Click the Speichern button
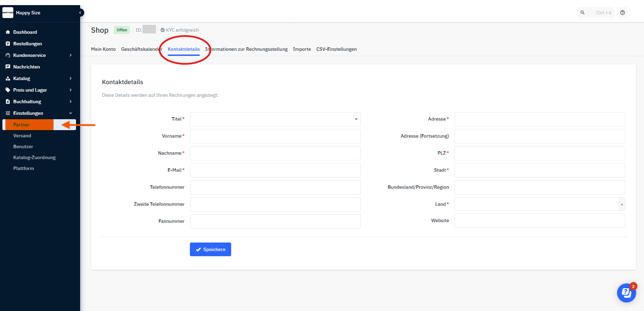 (x=210, y=249)
